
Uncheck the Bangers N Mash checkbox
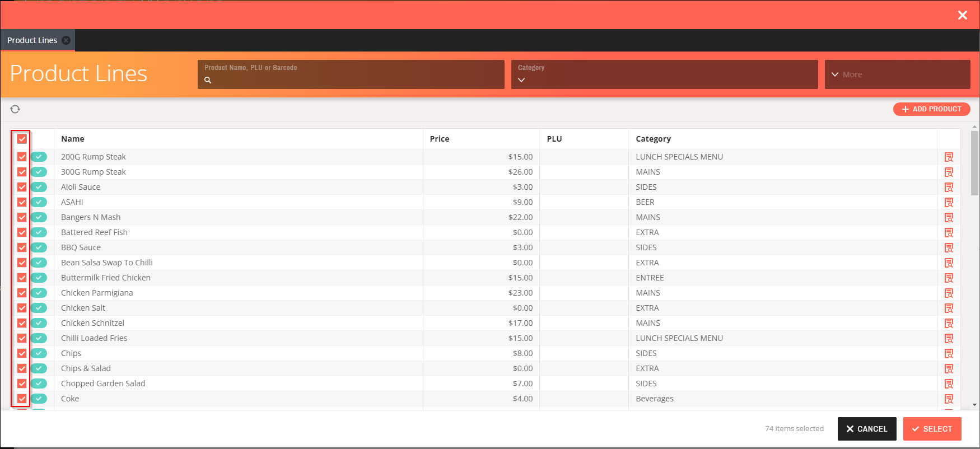pos(22,217)
